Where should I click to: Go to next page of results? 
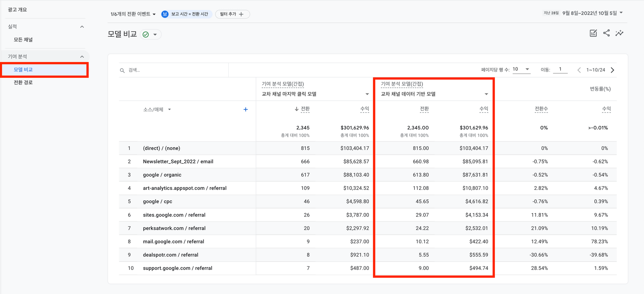[612, 70]
